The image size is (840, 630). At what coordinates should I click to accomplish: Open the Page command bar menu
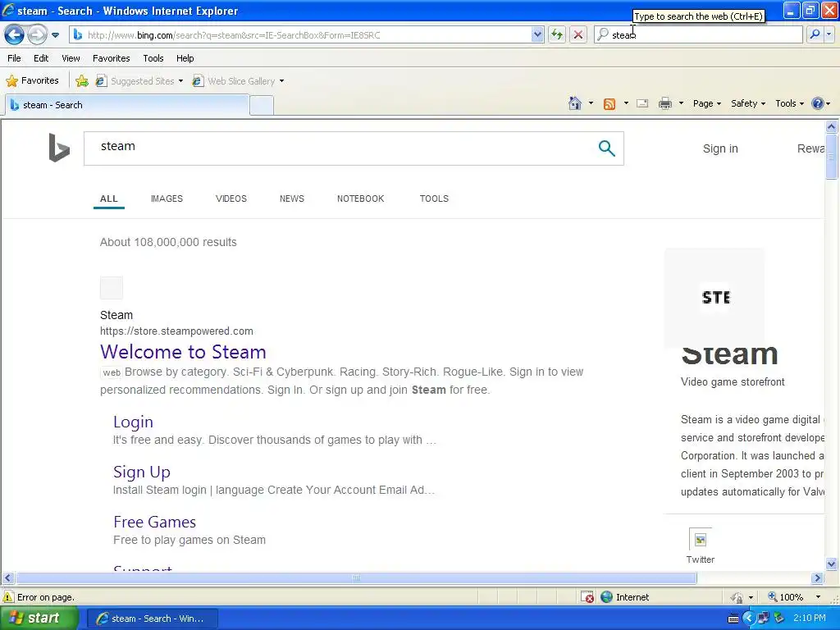tap(706, 103)
